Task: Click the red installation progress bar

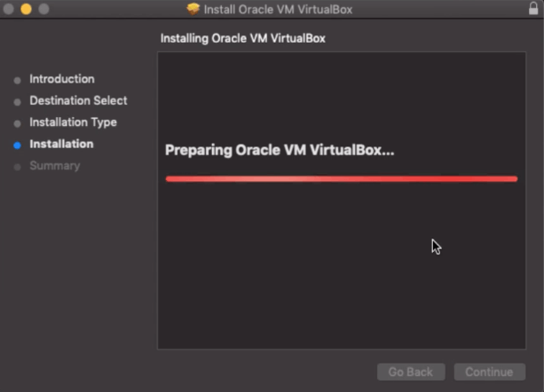Action: pyautogui.click(x=341, y=178)
